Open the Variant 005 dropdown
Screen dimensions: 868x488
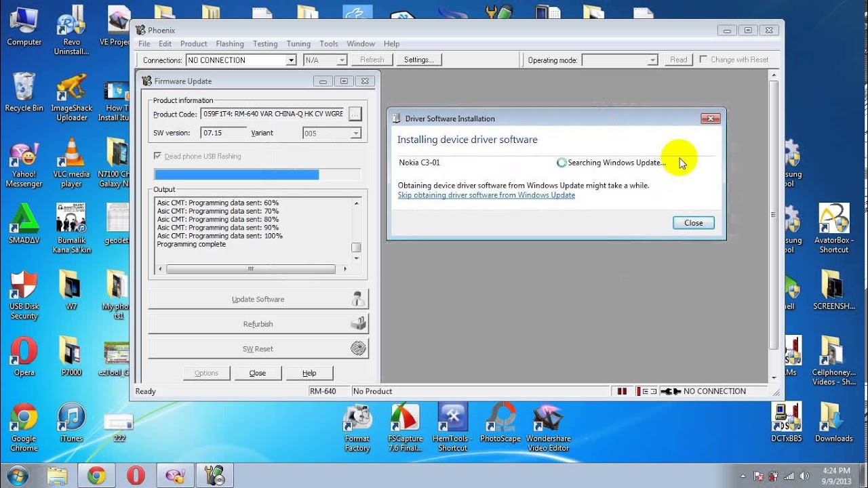tap(355, 134)
